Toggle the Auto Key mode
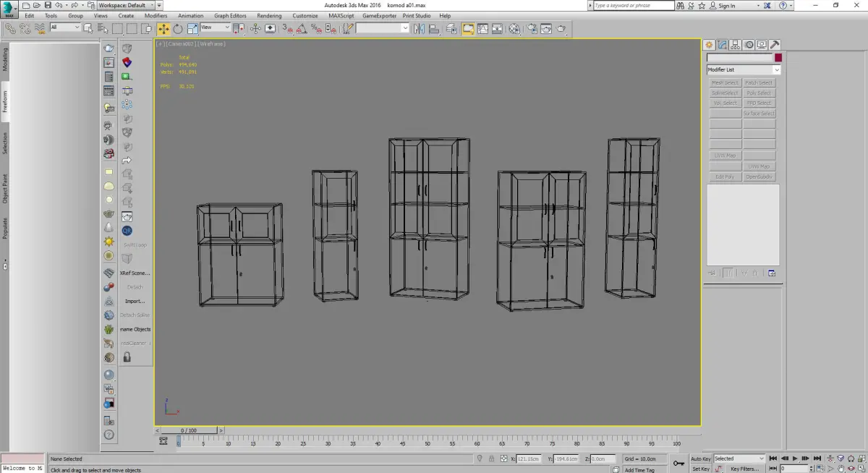This screenshot has width=868, height=473. click(x=700, y=459)
